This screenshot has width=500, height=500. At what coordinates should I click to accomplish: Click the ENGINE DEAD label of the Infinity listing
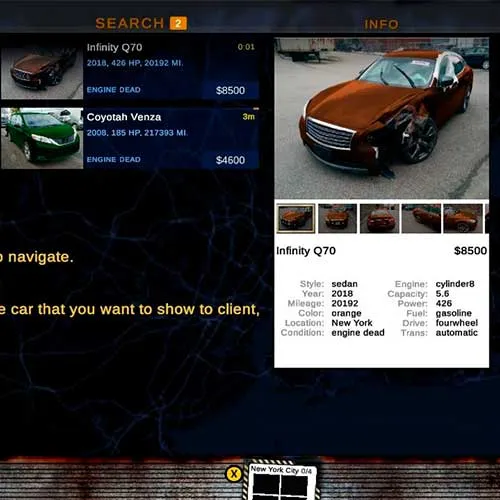[x=113, y=90]
